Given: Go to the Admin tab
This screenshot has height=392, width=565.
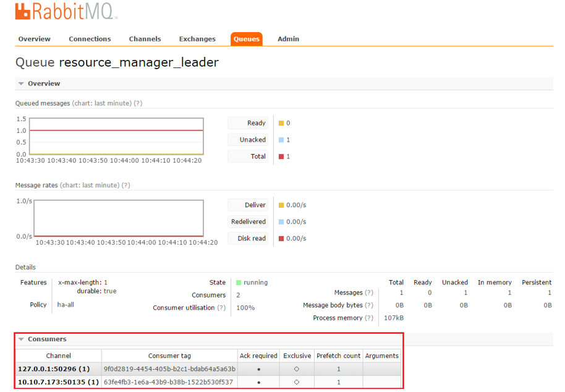Looking at the screenshot, I should pos(288,39).
